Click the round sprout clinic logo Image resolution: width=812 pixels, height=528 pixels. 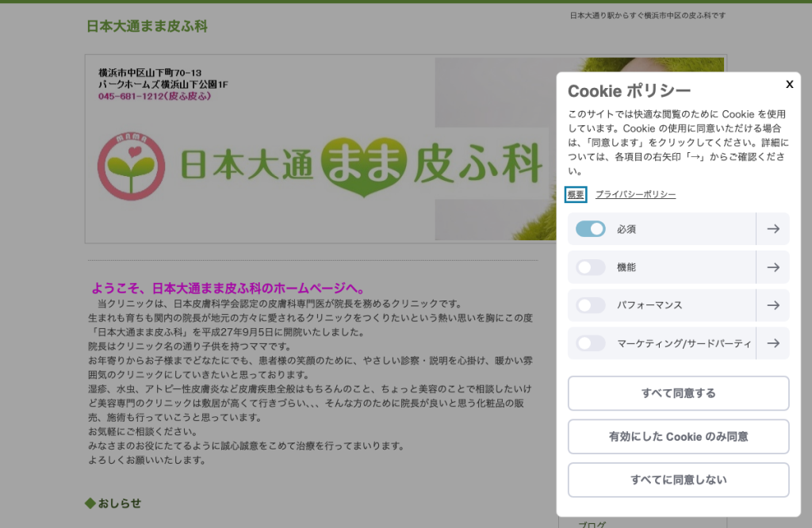pyautogui.click(x=132, y=166)
